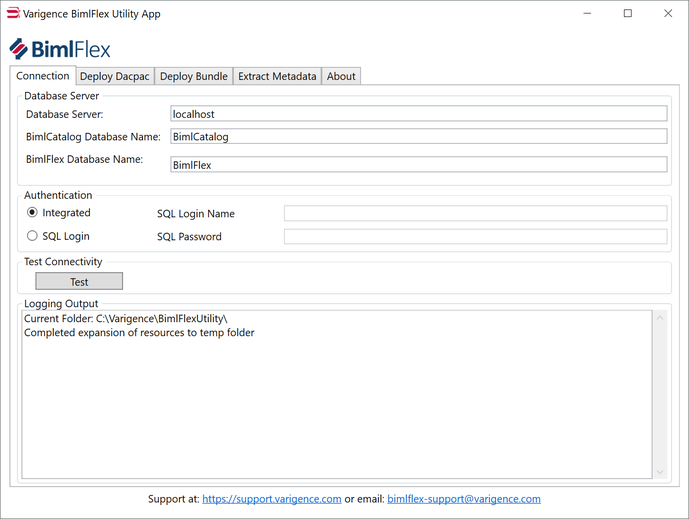The height and width of the screenshot is (519, 689).
Task: Open the Deploy Bundle tab
Action: [193, 76]
